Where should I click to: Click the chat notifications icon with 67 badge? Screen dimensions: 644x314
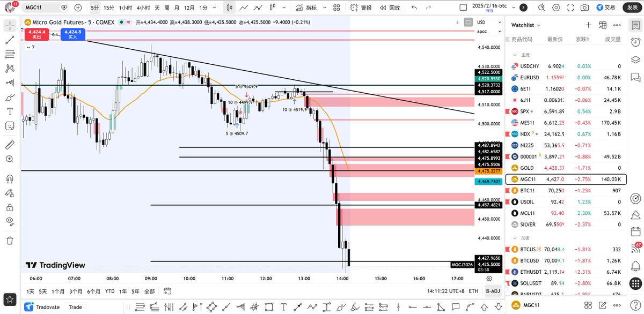635,248
